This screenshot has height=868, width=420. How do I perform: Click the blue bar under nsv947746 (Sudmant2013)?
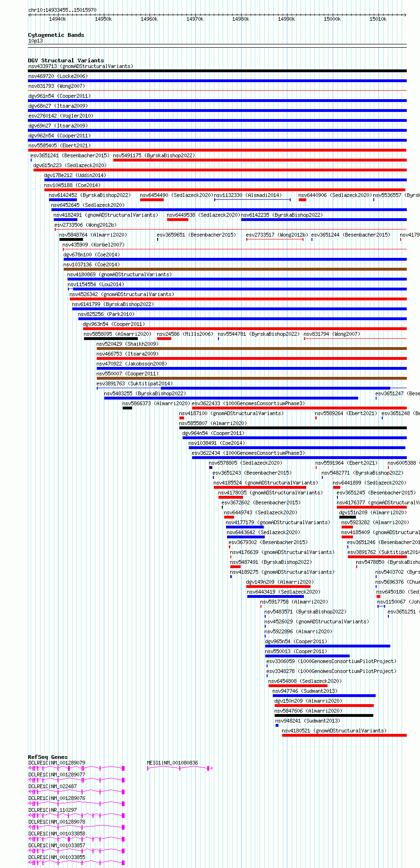pos(324,696)
